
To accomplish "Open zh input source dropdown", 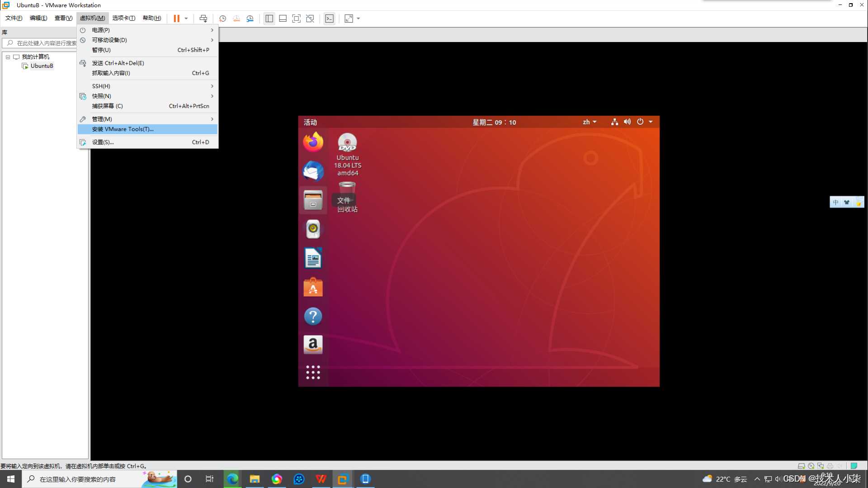I will pyautogui.click(x=590, y=122).
